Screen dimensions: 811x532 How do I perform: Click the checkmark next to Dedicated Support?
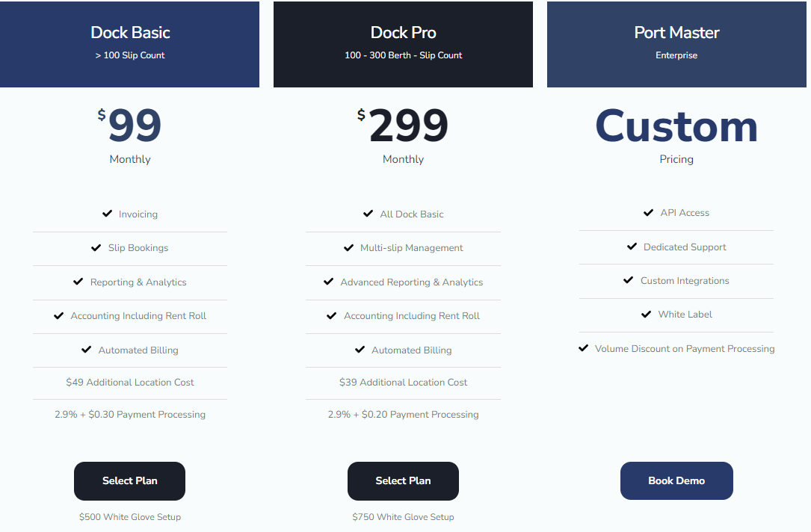[632, 247]
